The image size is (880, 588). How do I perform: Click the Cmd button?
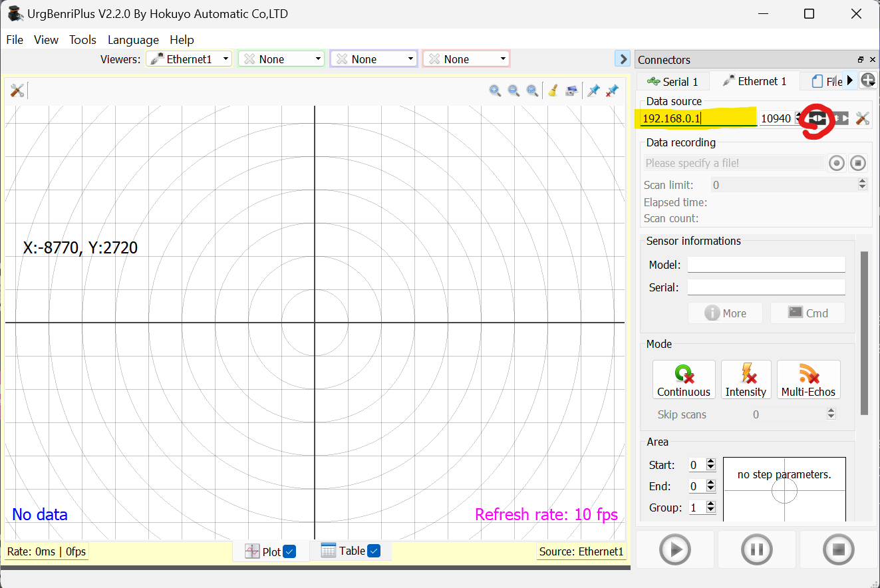pos(807,313)
